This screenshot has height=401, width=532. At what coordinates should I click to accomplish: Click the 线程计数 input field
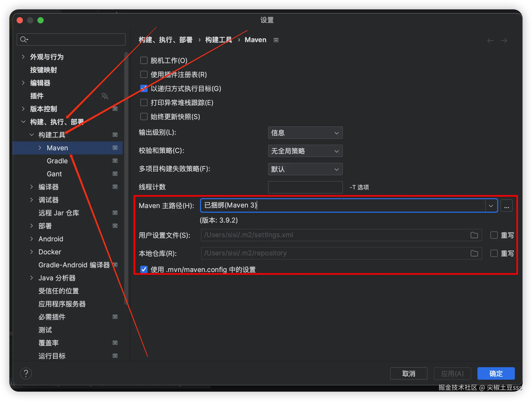305,187
